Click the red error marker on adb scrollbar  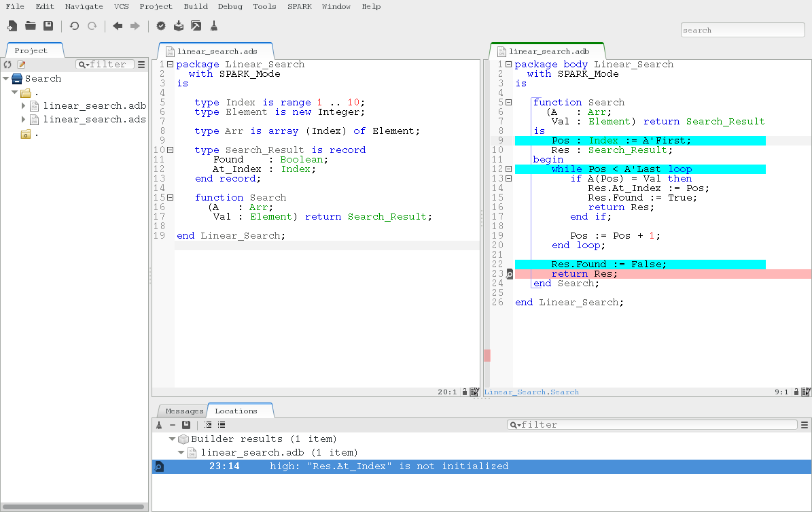pyautogui.click(x=487, y=356)
